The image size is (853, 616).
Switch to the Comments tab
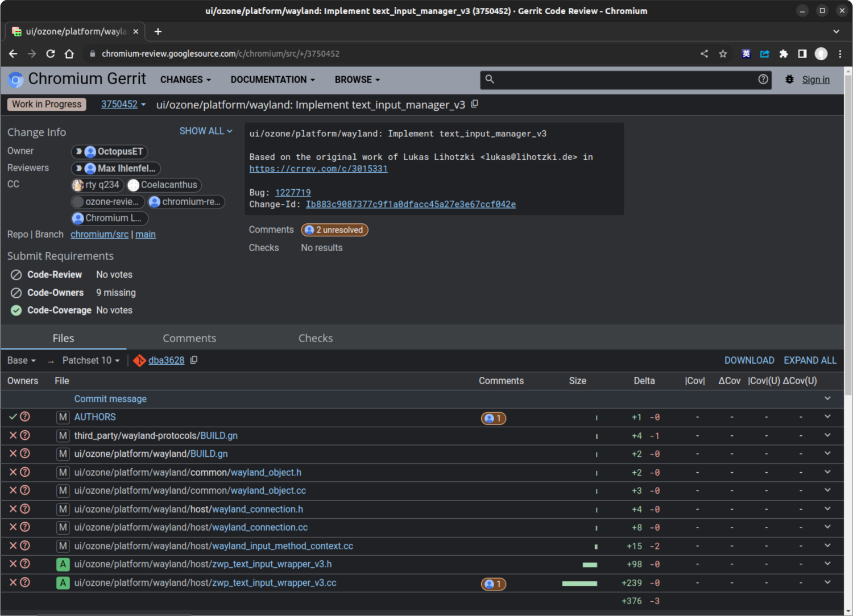pos(189,338)
